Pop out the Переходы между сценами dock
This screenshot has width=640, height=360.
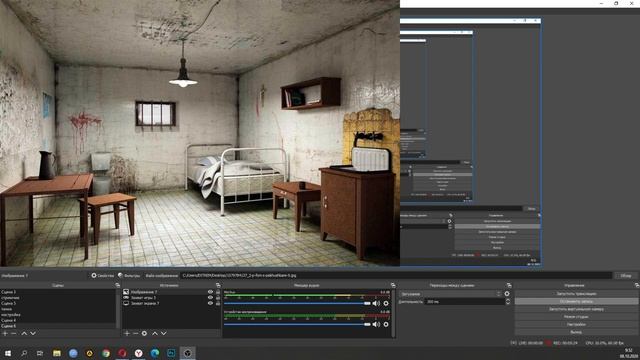pyautogui.click(x=509, y=285)
